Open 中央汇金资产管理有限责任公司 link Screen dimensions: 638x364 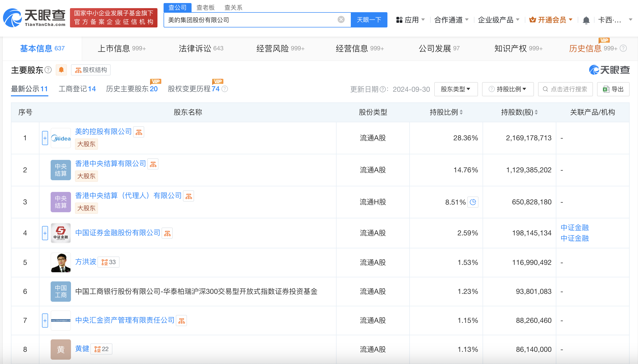(x=125, y=320)
